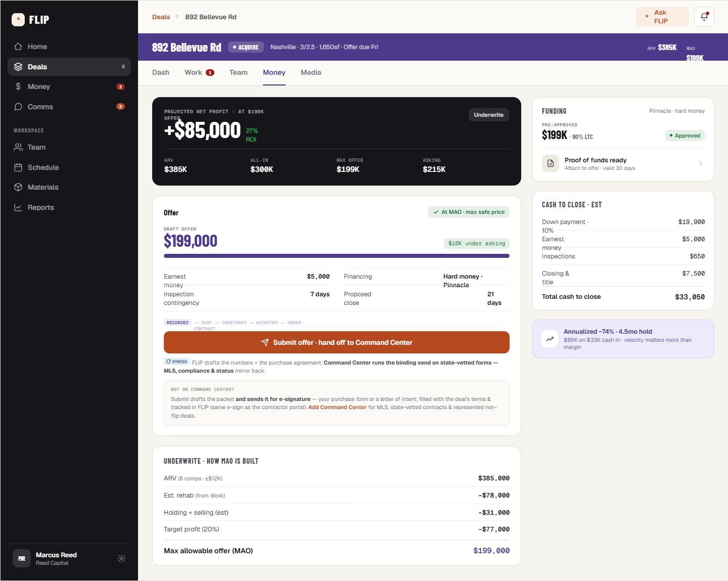Image resolution: width=728 pixels, height=581 pixels.
Task: Click the proof of funds document icon
Action: (551, 164)
